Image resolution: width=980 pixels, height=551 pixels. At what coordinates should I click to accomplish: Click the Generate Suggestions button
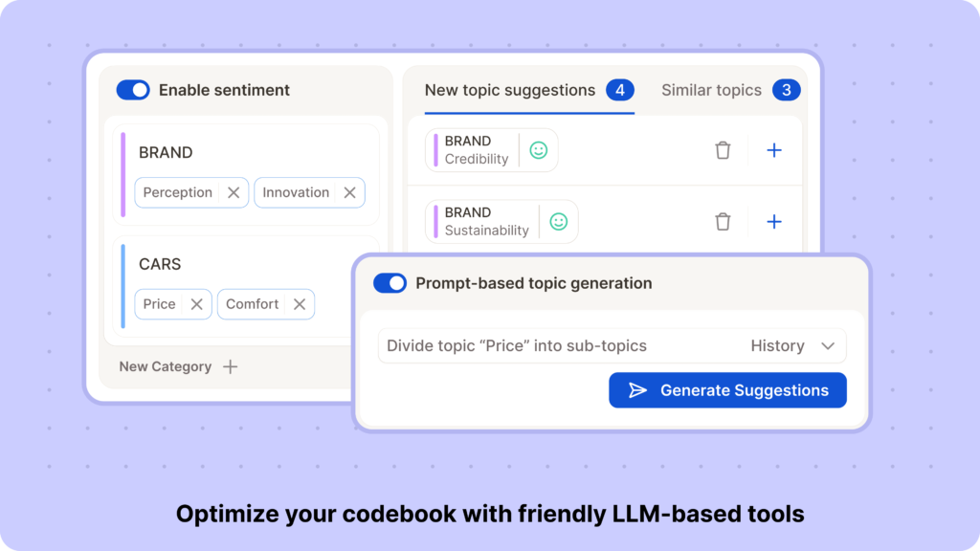coord(727,390)
